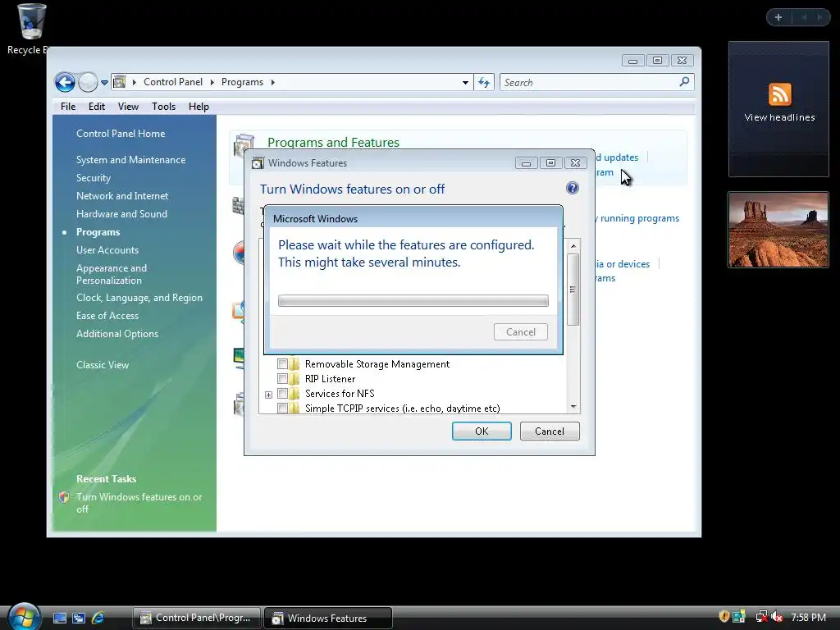840x630 pixels.
Task: Click the progress bar in Microsoft Windows dialog
Action: [413, 300]
